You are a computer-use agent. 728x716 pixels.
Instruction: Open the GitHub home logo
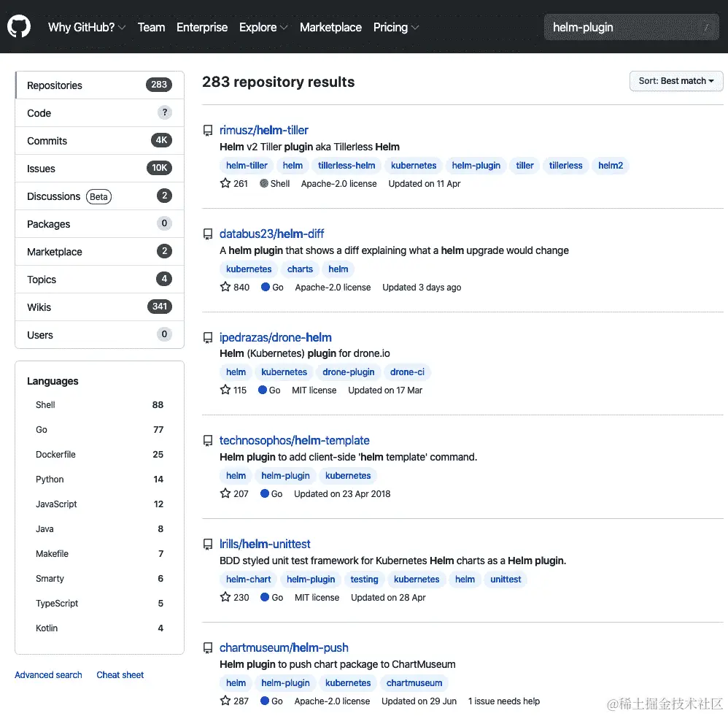click(x=19, y=26)
